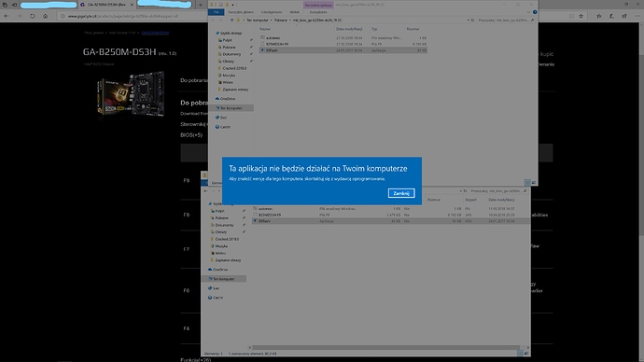This screenshot has width=644, height=362.
Task: Click the browser back arrow
Action: point(7,16)
